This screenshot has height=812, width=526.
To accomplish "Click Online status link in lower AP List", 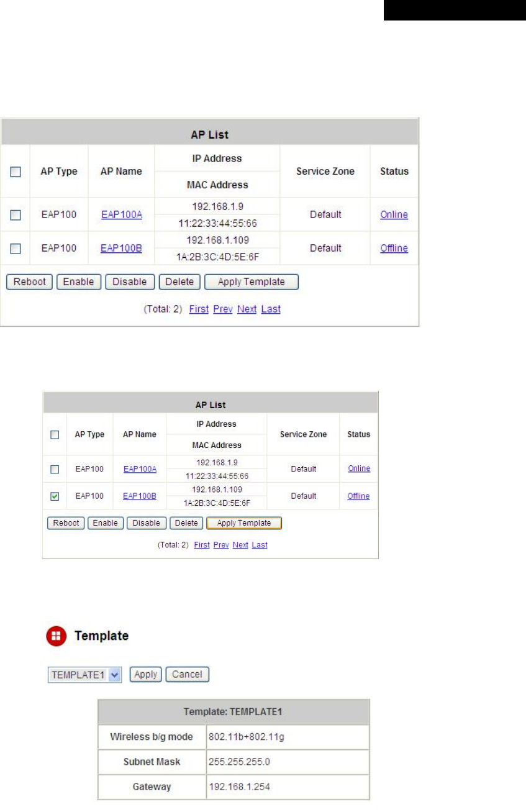I will (x=359, y=469).
